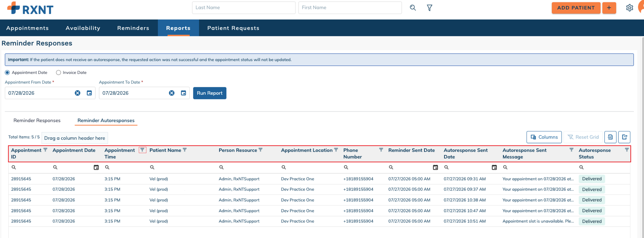Click the orange plus quick-add button
The image size is (644, 238).
[609, 8]
